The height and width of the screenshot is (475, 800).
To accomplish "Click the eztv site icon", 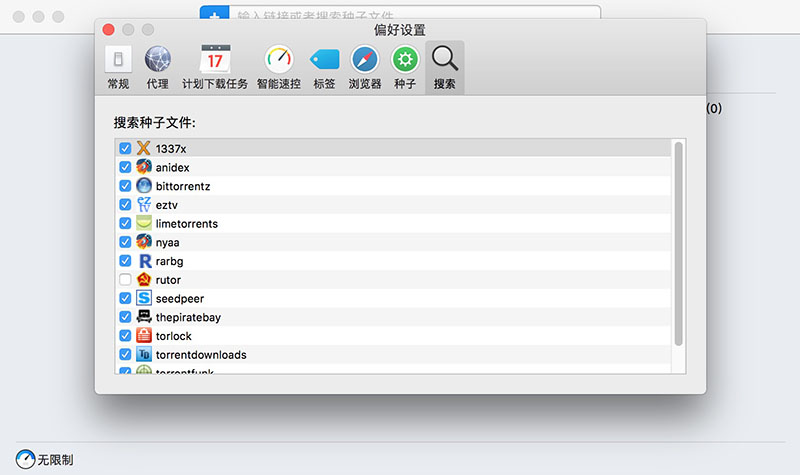I will 144,205.
